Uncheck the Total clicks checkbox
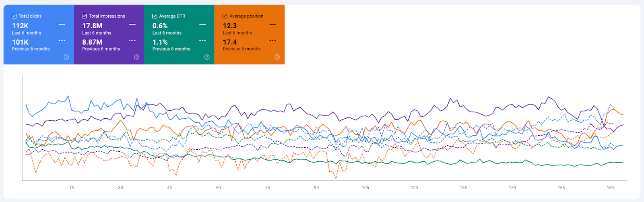The image size is (644, 202). [14, 16]
